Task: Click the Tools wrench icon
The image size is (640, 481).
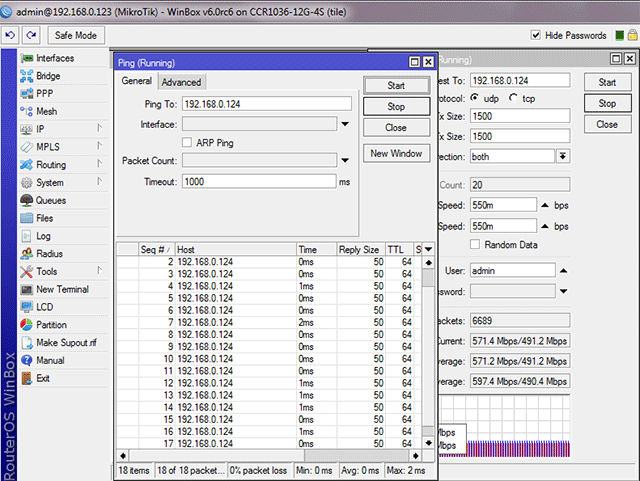Action: 27,272
